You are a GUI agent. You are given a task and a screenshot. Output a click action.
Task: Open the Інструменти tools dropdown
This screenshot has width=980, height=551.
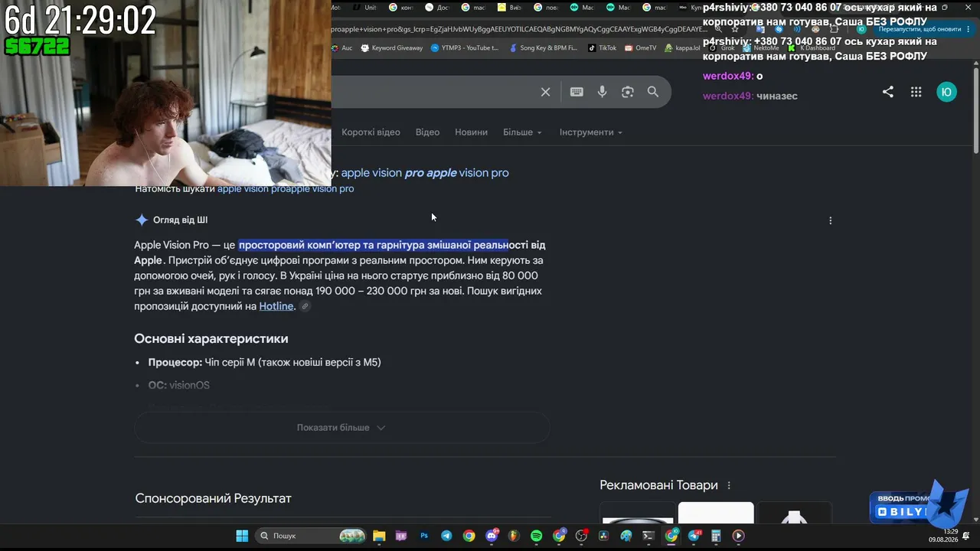pos(591,132)
